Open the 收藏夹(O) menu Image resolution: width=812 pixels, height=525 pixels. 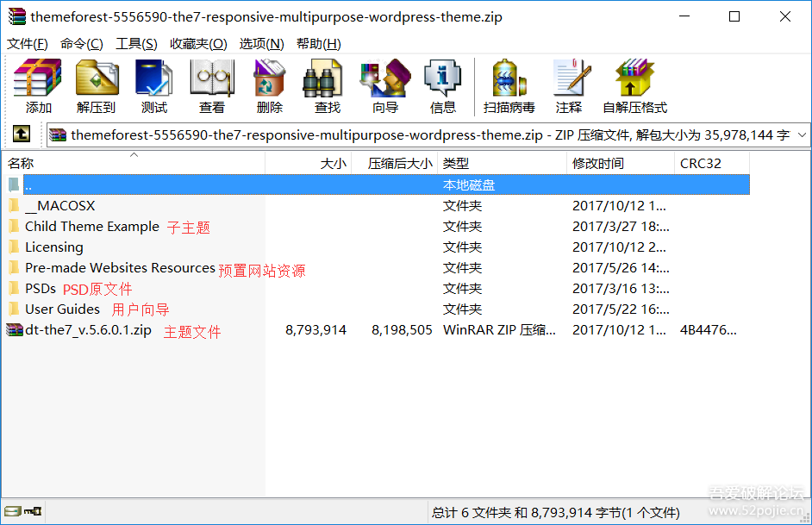(x=198, y=44)
